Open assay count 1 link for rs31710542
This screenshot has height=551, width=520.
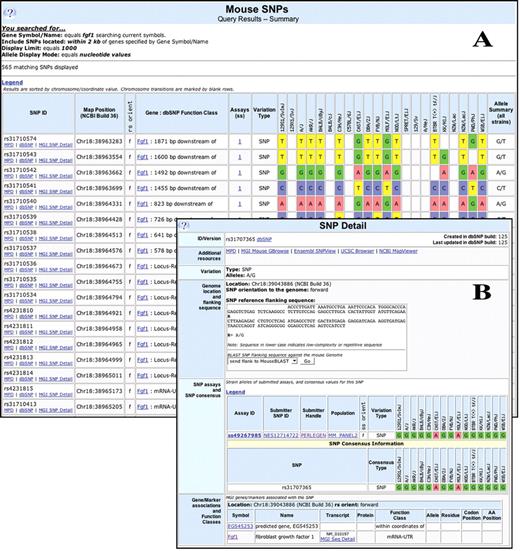240,173
